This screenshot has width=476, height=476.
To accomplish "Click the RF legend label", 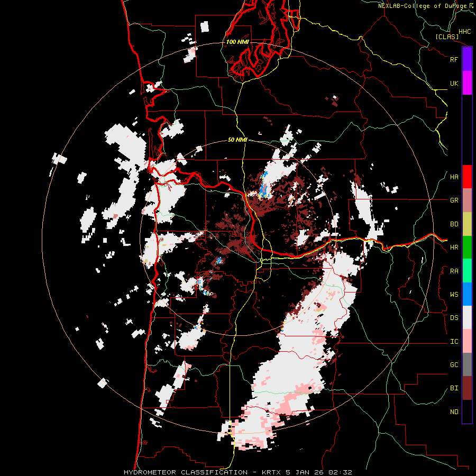I will coord(454,59).
